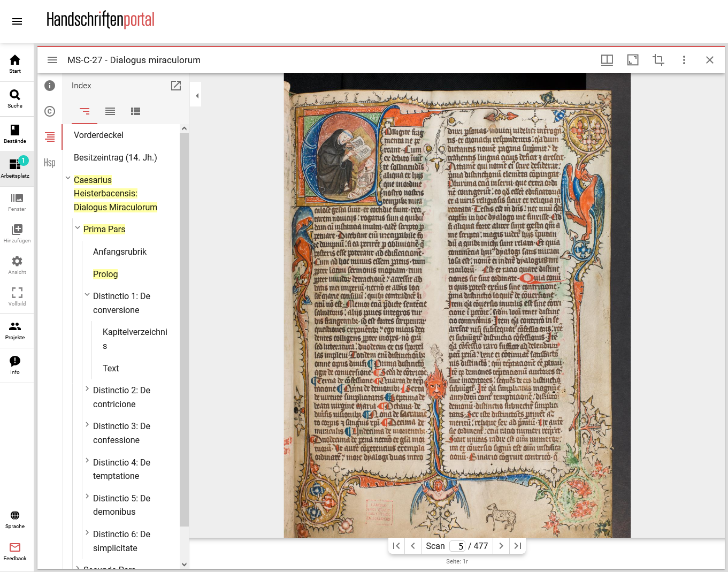The height and width of the screenshot is (572, 728).
Task: Collapse the Prima Pars node
Action: [x=78, y=227]
